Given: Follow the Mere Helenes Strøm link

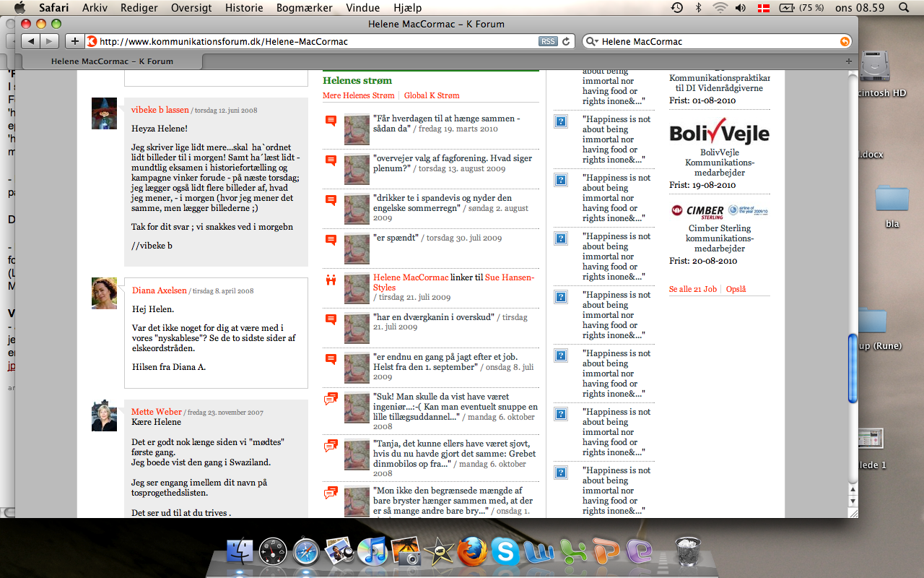Looking at the screenshot, I should (359, 95).
